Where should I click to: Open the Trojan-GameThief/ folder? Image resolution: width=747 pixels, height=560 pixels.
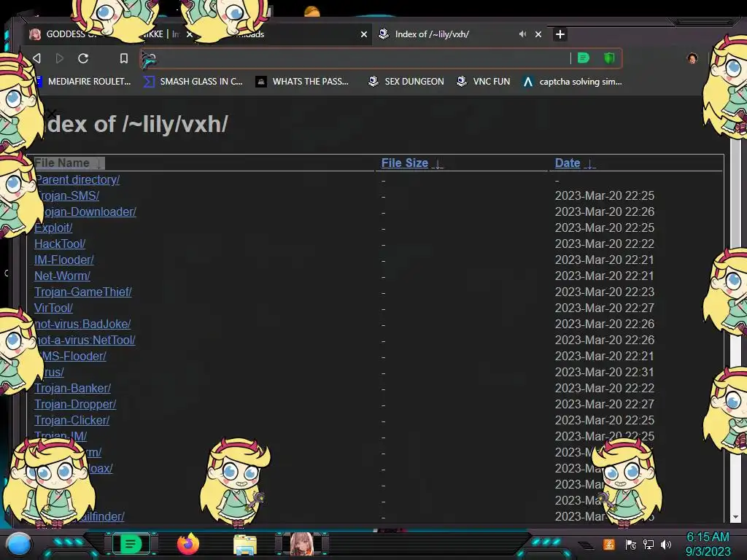click(x=83, y=292)
